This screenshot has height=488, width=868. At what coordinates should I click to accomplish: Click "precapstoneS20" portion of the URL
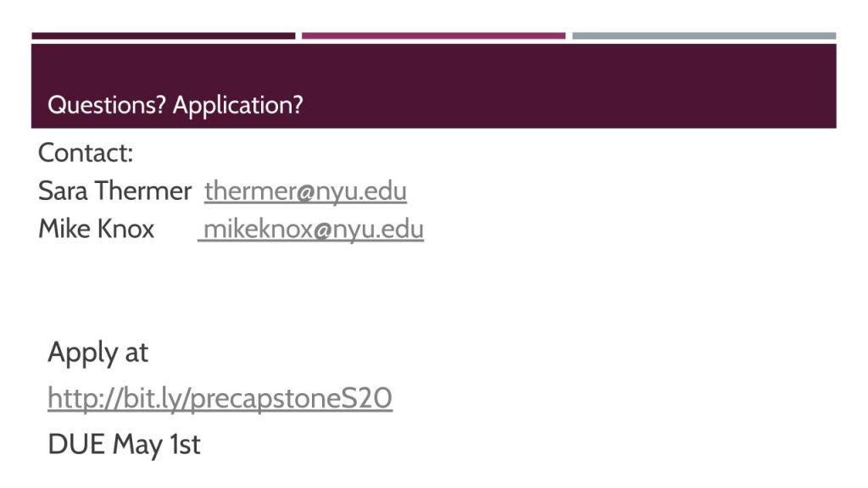(292, 398)
